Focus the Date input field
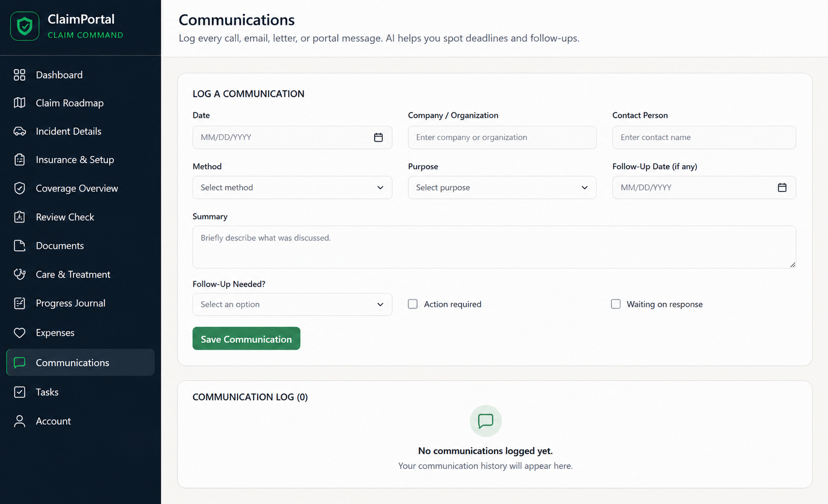The height and width of the screenshot is (504, 828). point(292,137)
